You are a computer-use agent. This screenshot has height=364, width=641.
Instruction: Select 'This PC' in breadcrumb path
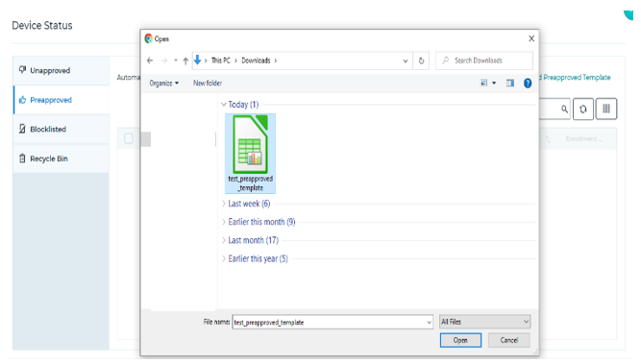pos(221,61)
